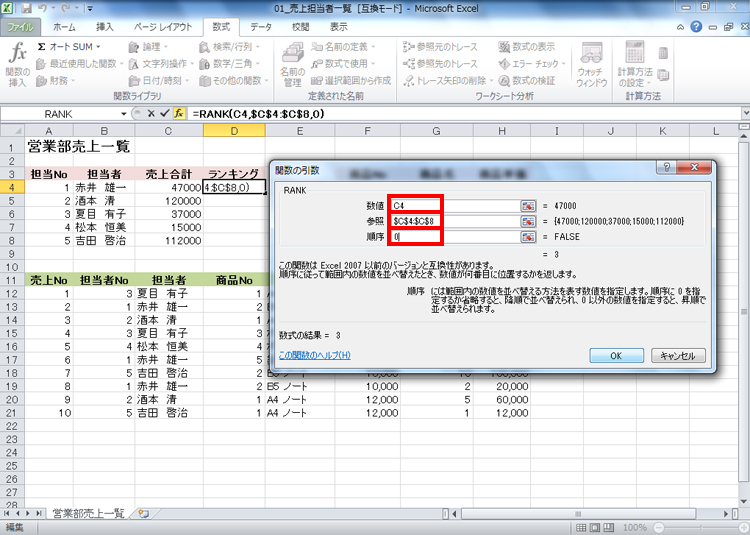This screenshot has width=750, height=535.
Task: Switch to the 挿入 tab
Action: point(105,27)
